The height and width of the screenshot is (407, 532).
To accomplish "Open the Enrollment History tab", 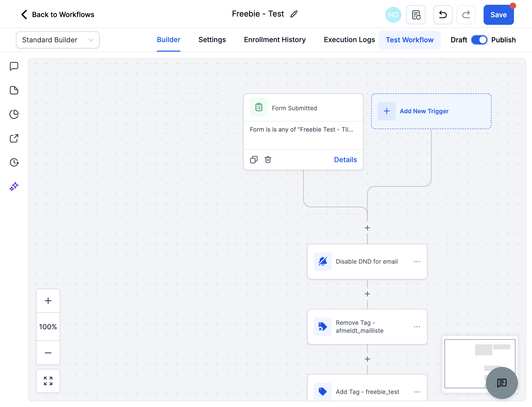I will [275, 40].
